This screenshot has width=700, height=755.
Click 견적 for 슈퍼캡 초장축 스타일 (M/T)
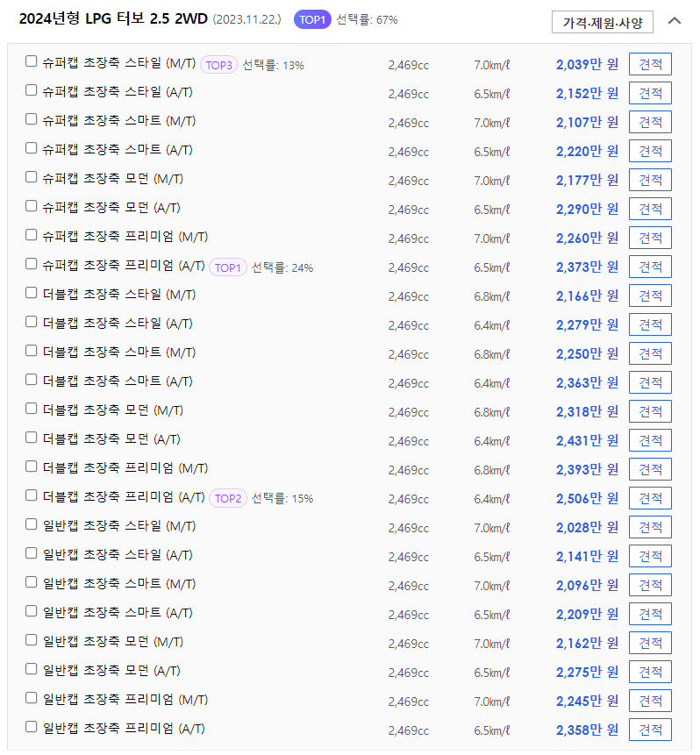tap(650, 64)
